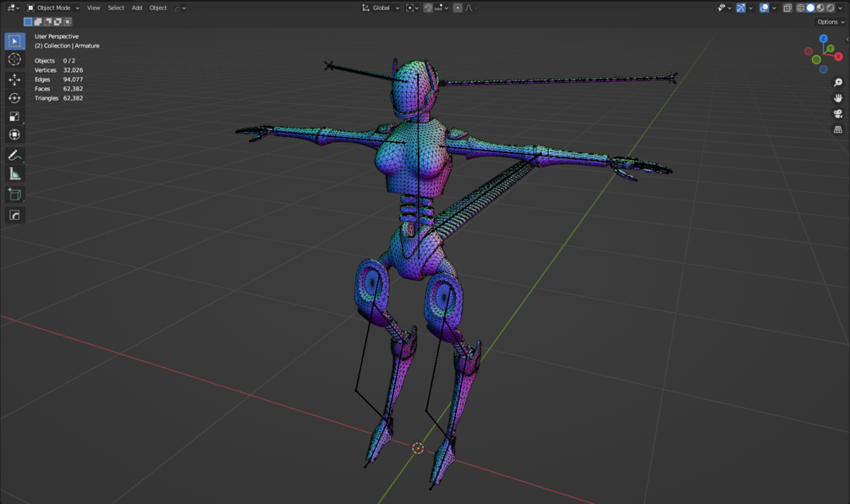The image size is (850, 504).
Task: Click the last tool below Add Cube
Action: point(14,215)
